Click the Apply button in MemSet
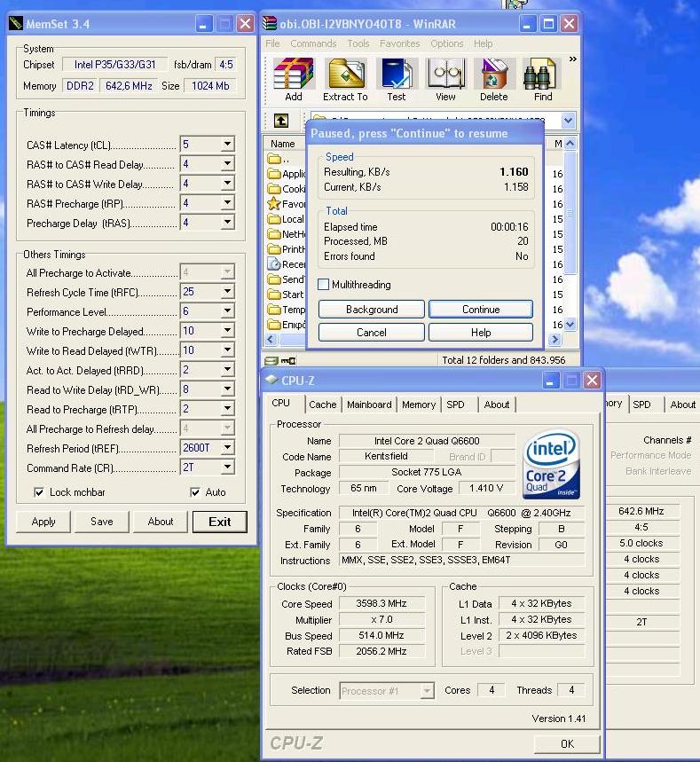This screenshot has height=762, width=700. pos(43,522)
